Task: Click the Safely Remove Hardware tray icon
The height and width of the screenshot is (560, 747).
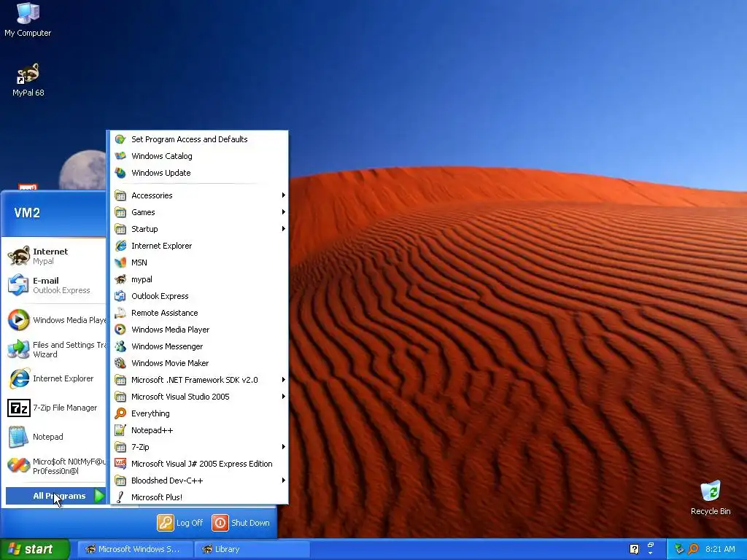Action: click(679, 549)
